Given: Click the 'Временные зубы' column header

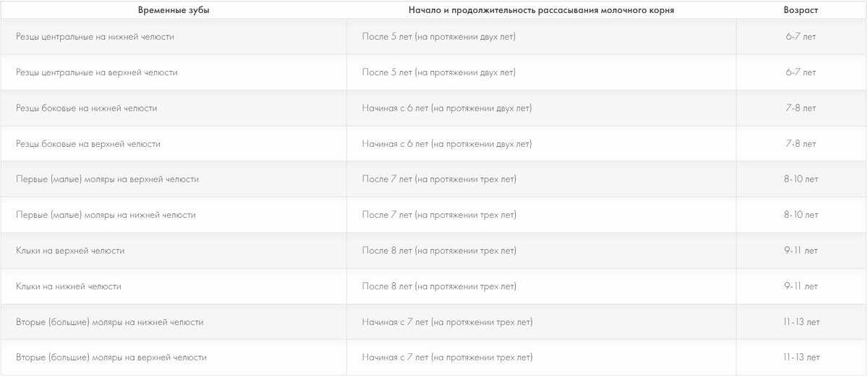Looking at the screenshot, I should [169, 9].
